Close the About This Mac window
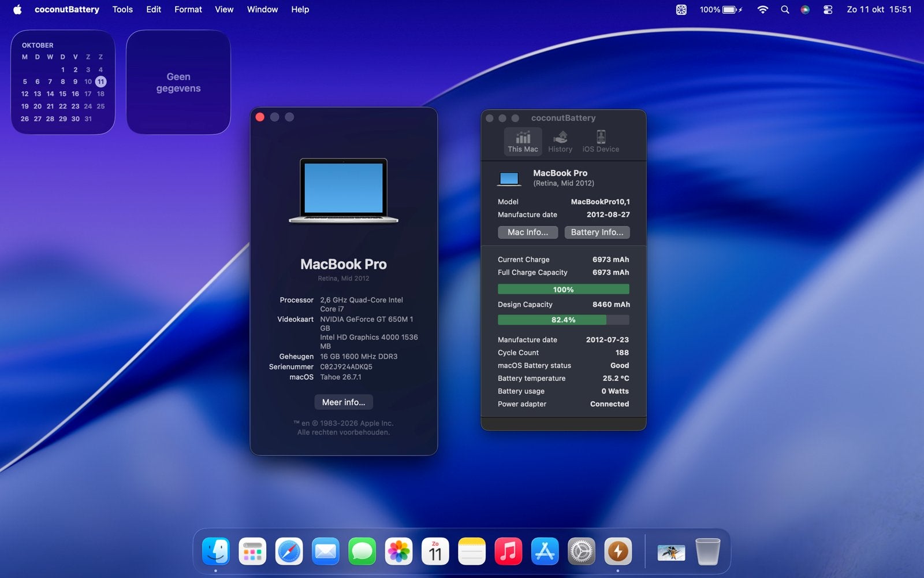 pos(260,117)
